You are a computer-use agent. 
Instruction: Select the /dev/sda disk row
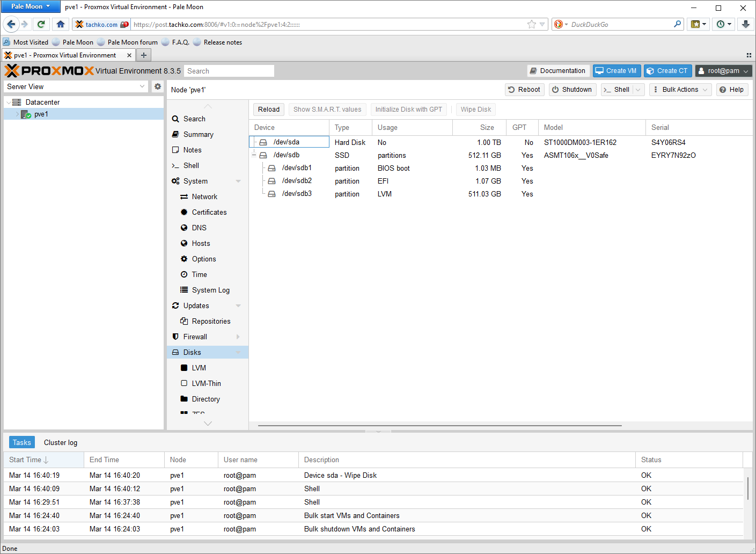501,142
